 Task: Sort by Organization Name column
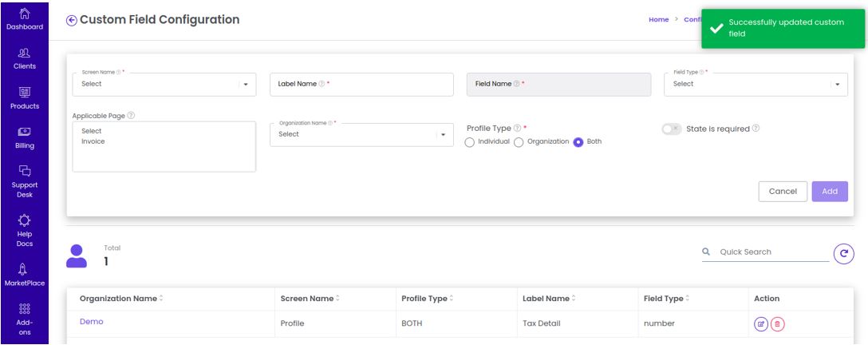(x=121, y=299)
